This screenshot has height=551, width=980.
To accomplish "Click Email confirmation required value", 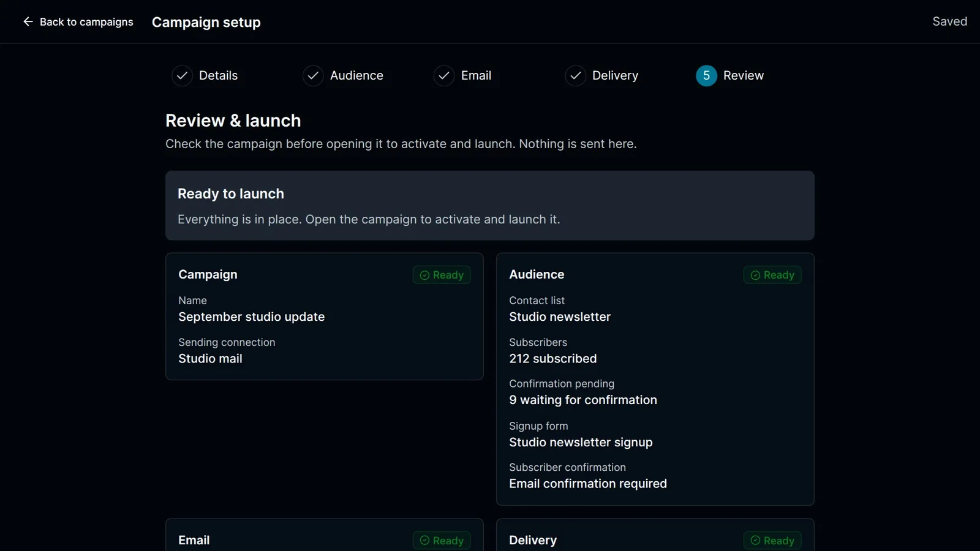I will [588, 484].
